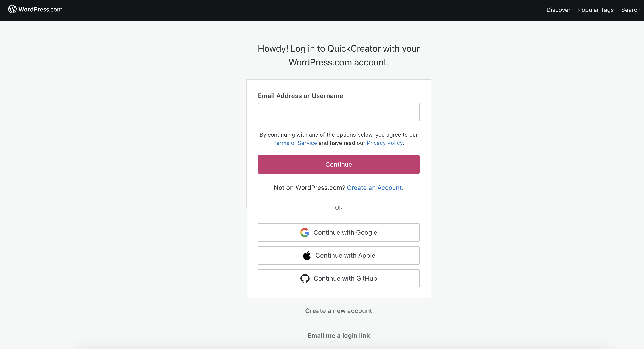Image resolution: width=644 pixels, height=349 pixels.
Task: Click the GitHub logo icon
Action: (x=305, y=279)
